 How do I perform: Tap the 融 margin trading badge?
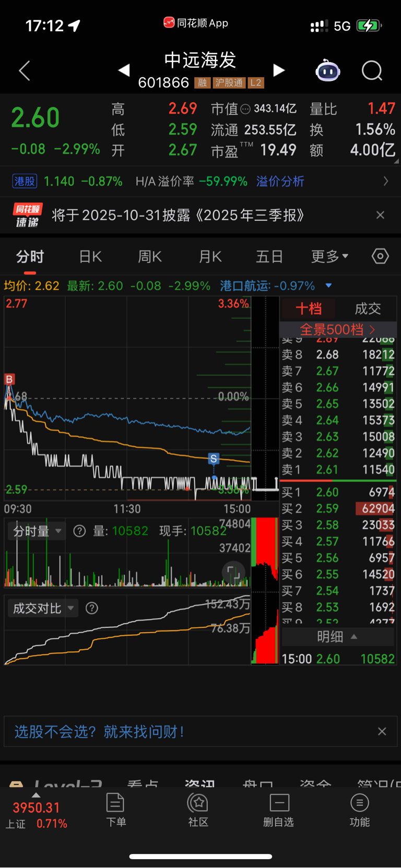[202, 83]
